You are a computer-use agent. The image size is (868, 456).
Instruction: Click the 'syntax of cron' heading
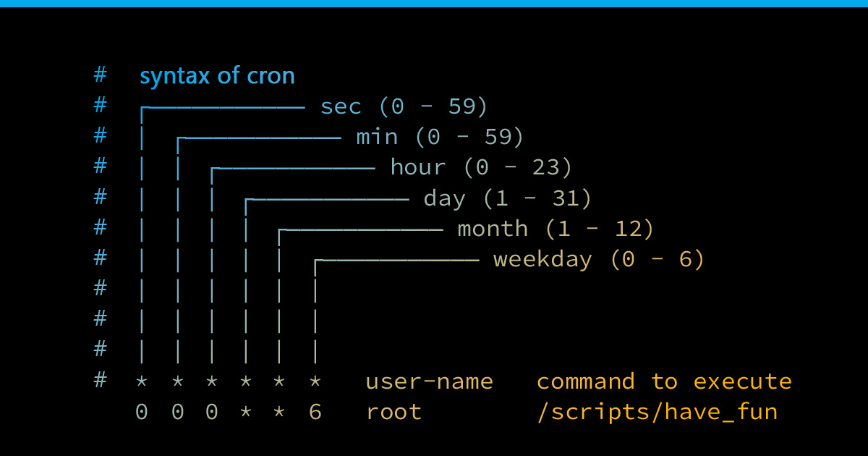tap(217, 75)
